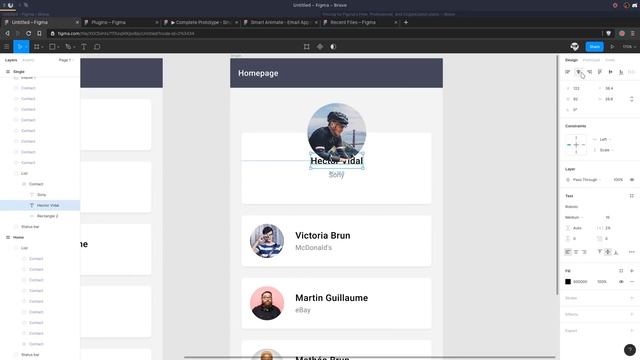This screenshot has height=360, width=640.
Task: Click text align center icon
Action: [576, 252]
